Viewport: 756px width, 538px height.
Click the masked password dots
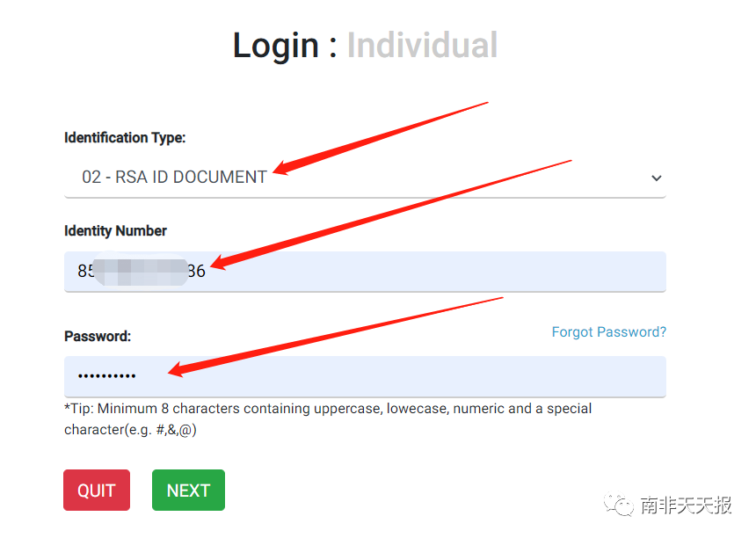point(106,375)
